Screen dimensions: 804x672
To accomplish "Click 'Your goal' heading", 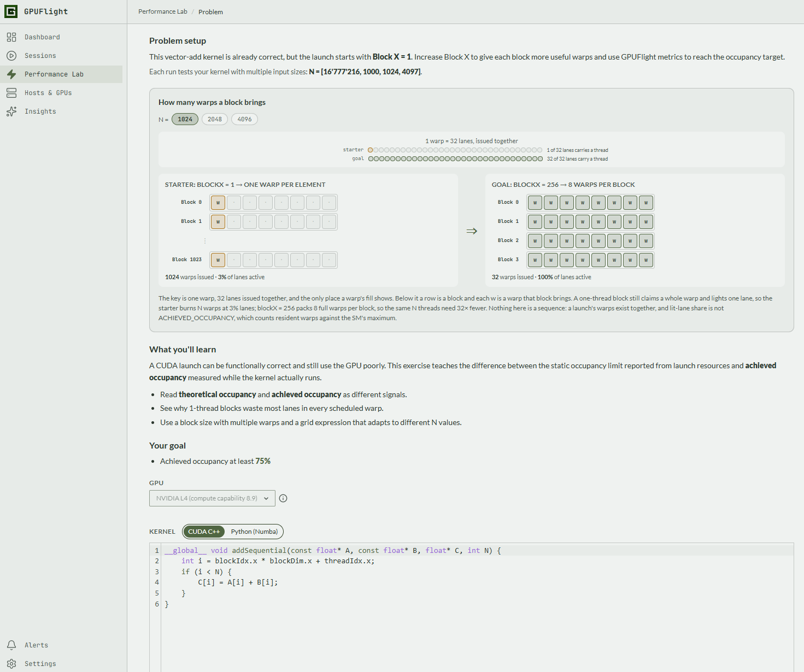I will [167, 446].
